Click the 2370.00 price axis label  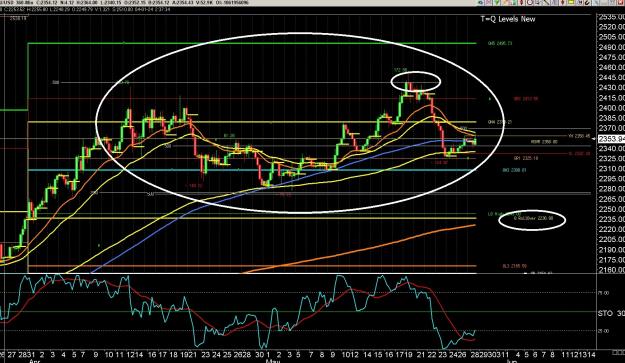[611, 128]
